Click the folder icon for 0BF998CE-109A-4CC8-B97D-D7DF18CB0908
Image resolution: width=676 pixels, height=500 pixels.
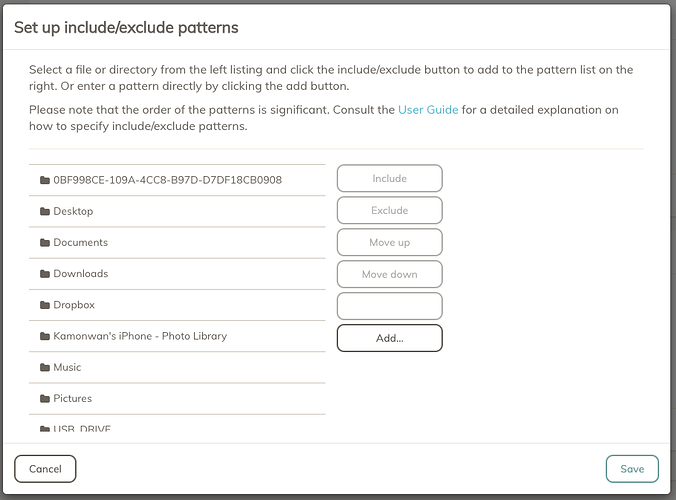tap(45, 180)
